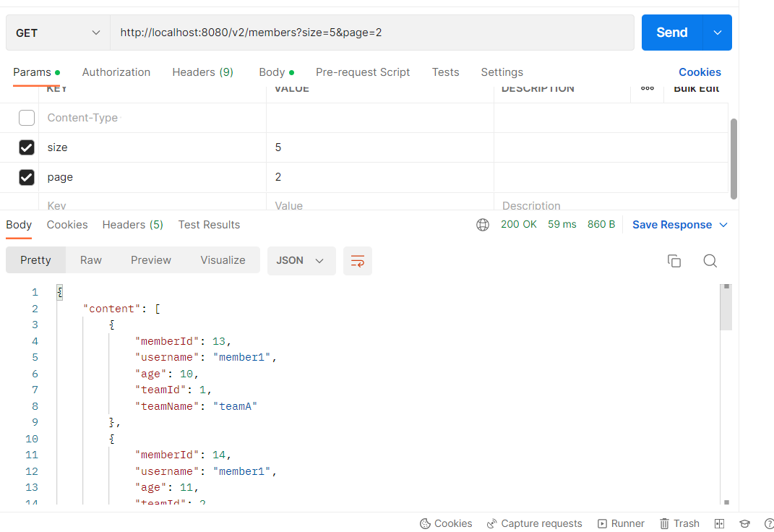
Task: Open the Tests tab
Action: coord(445,72)
